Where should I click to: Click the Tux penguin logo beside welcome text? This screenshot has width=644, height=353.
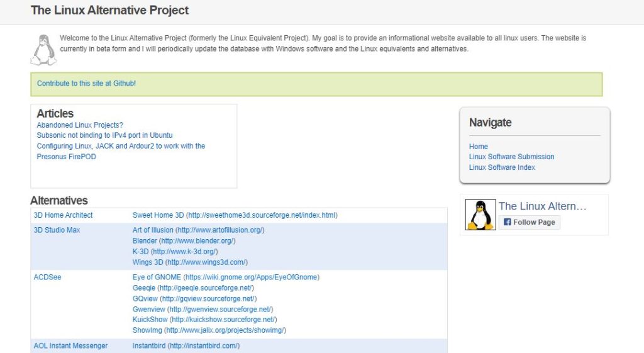43,50
